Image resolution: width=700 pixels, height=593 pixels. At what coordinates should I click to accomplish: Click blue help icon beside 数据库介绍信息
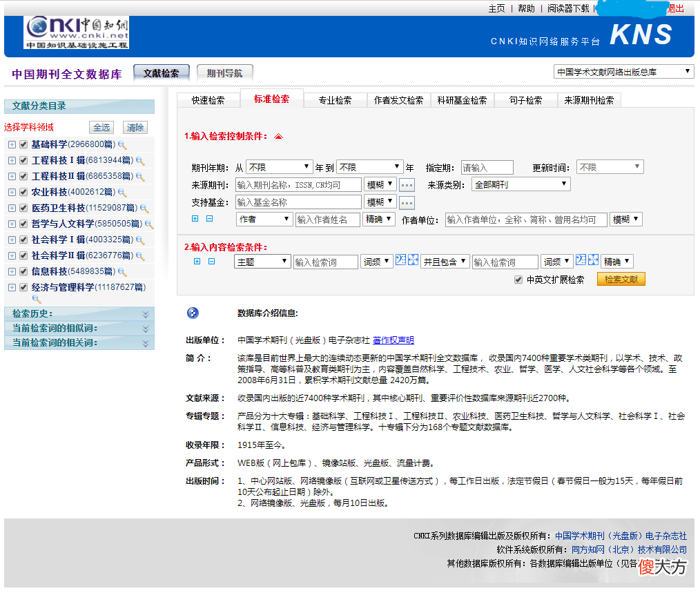point(193,313)
